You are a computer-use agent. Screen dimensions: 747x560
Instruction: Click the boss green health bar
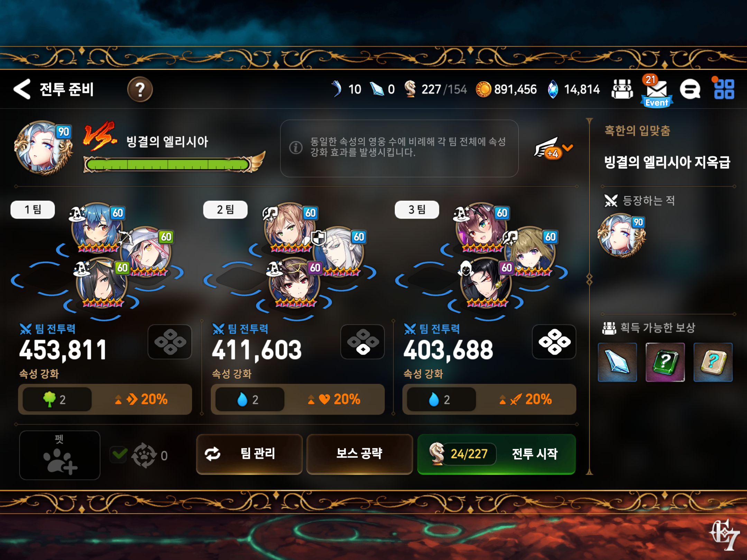point(168,165)
